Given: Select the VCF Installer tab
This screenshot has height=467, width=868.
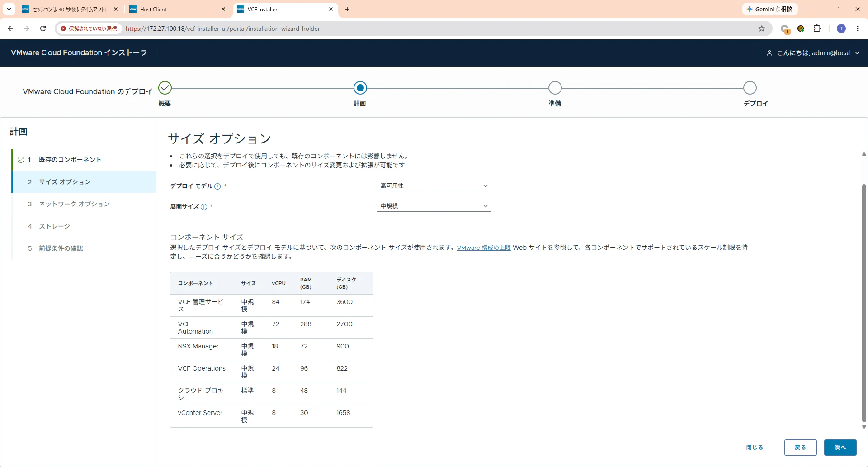Looking at the screenshot, I should click(x=285, y=9).
